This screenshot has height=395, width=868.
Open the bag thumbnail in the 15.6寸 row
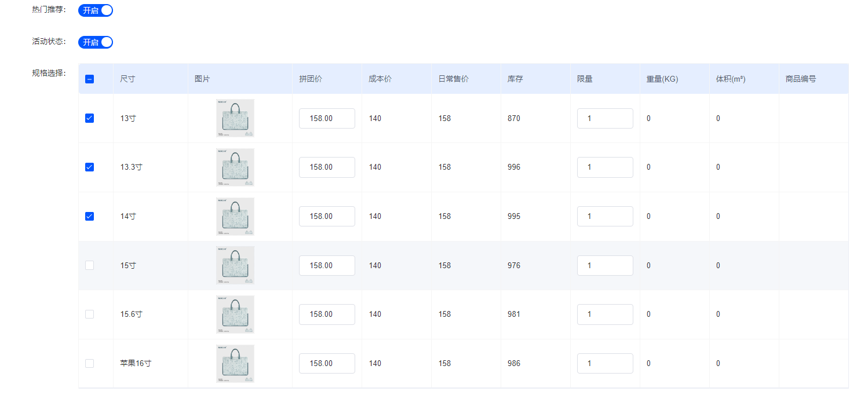235,314
